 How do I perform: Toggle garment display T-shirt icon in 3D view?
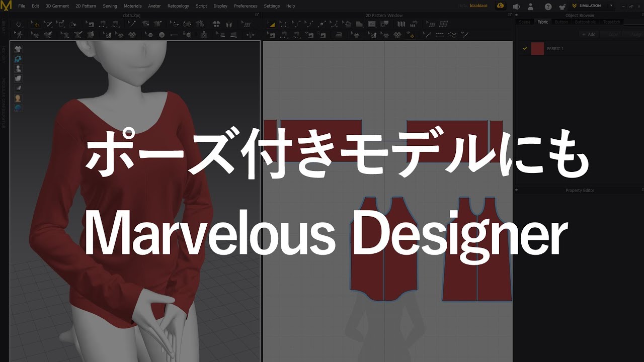(18, 49)
